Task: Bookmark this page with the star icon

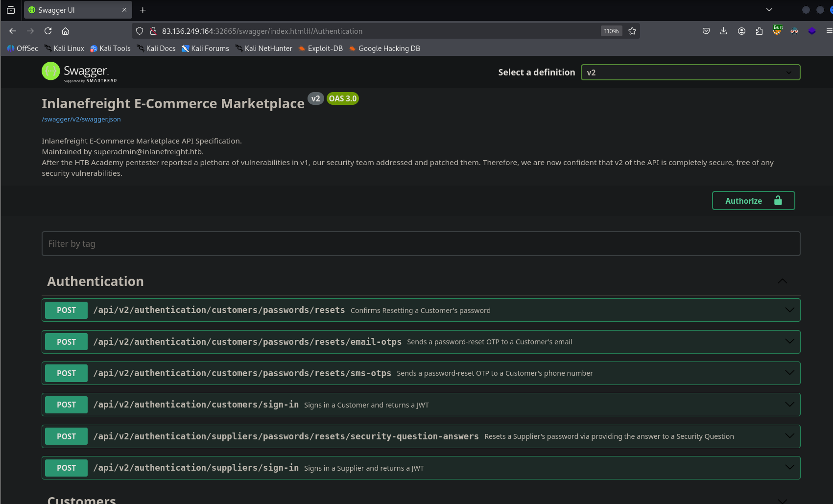Action: [x=632, y=31]
